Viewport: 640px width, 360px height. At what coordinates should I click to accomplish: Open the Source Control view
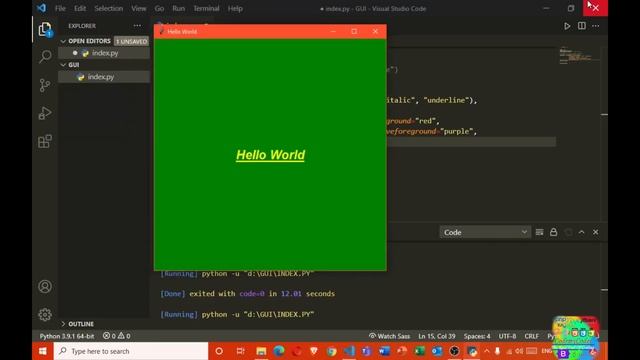click(45, 85)
